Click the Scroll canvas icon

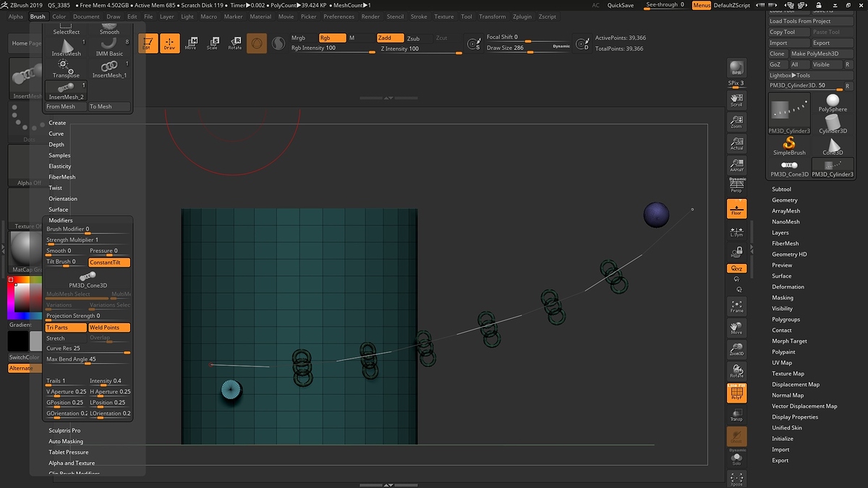[736, 100]
